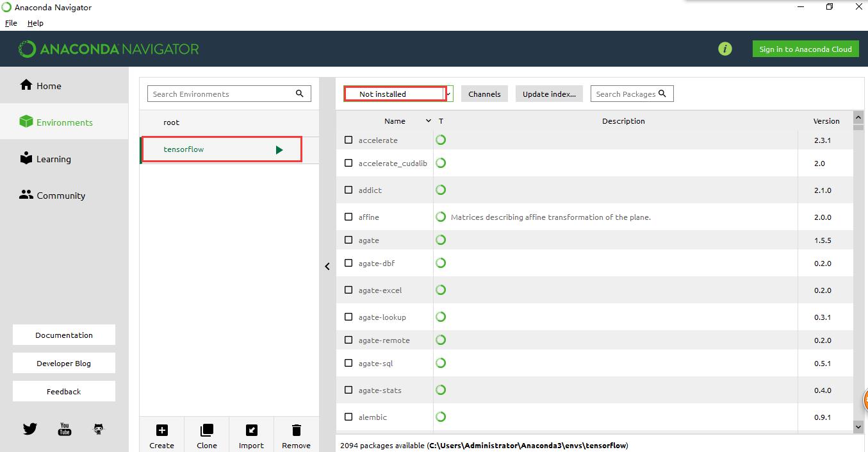Screen dimensions: 868x452
Task: Click the type icon in the agate-dbf row
Action: point(441,263)
